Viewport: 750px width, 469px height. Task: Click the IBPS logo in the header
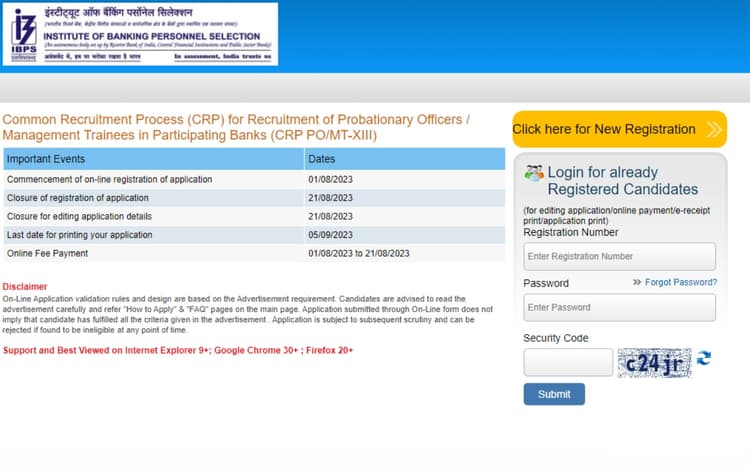coord(24,33)
